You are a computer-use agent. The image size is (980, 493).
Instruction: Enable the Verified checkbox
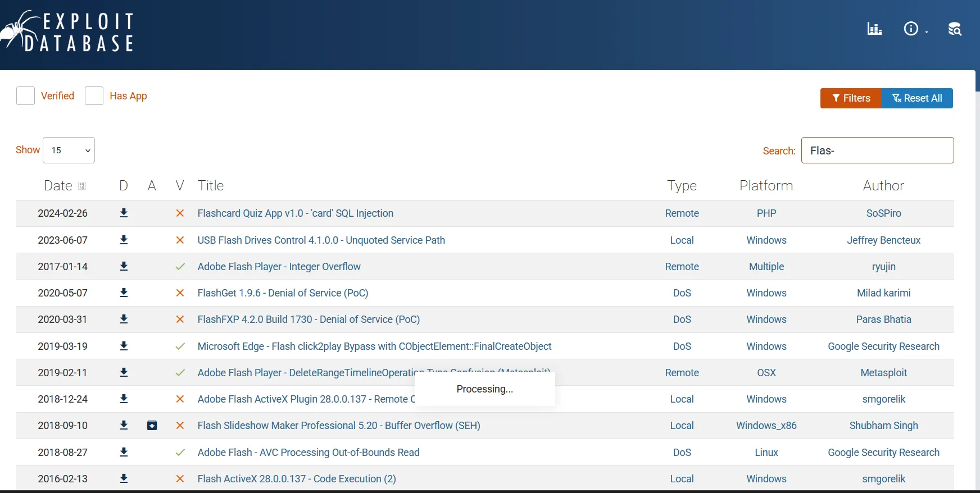click(x=25, y=96)
